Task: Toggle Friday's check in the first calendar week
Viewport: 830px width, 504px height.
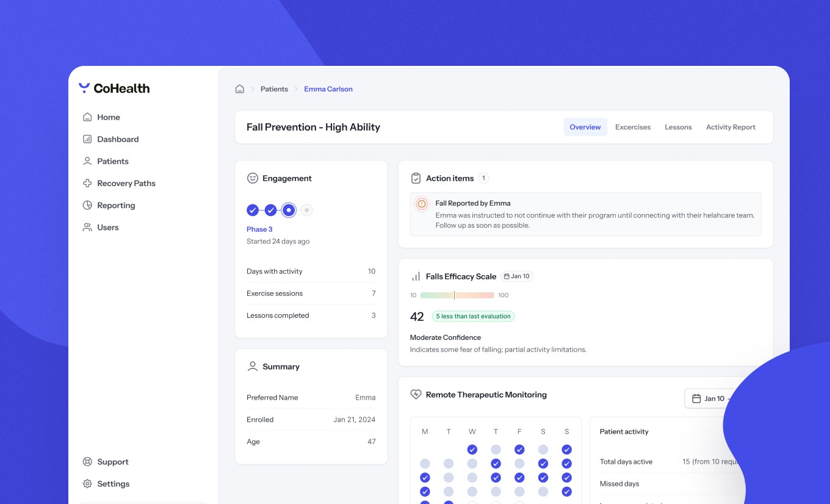Action: [519, 450]
